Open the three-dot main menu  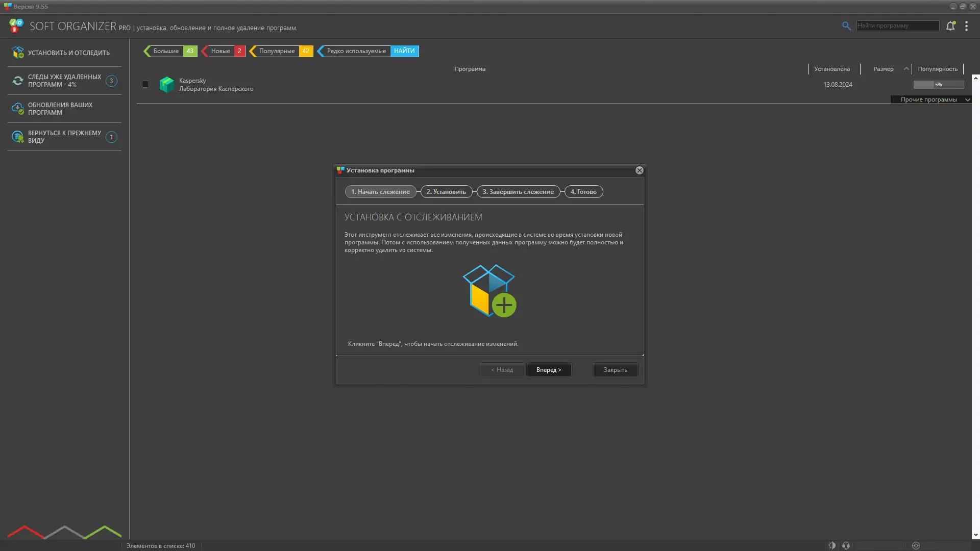(966, 26)
